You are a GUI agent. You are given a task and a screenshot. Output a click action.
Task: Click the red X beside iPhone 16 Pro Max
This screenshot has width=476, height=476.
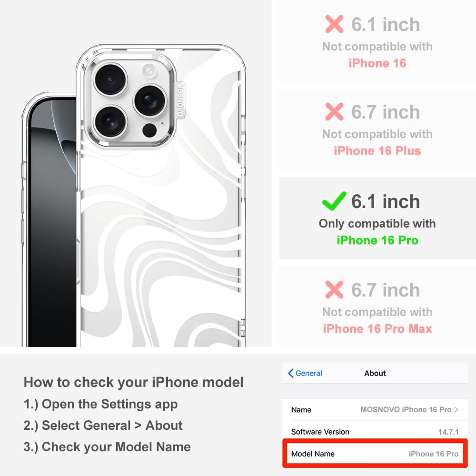[x=334, y=289]
